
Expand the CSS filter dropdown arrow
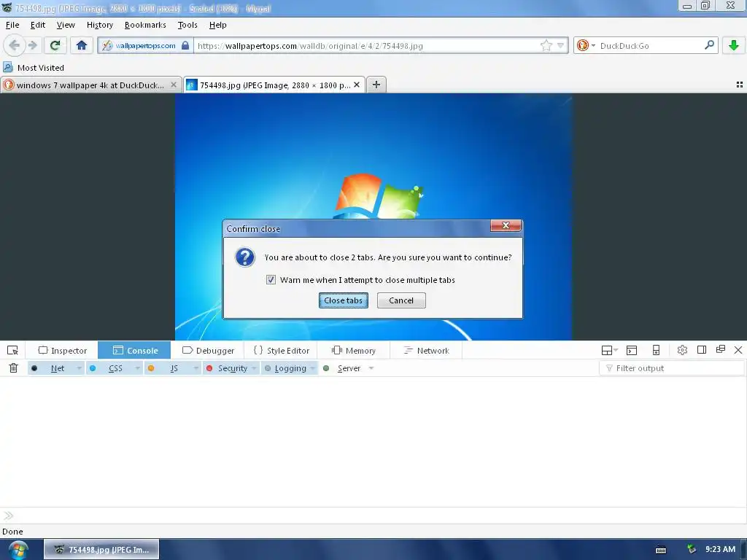point(138,368)
